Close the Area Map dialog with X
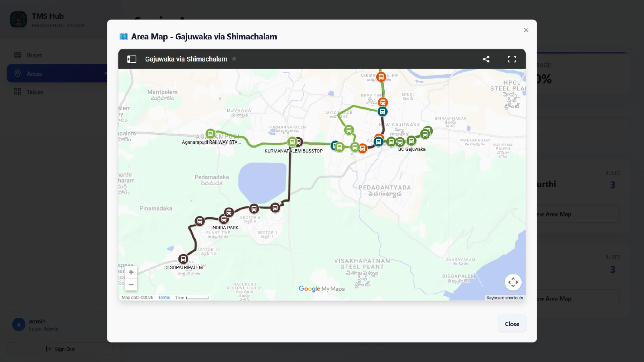Viewport: 644px width, 362px height. 526,30
